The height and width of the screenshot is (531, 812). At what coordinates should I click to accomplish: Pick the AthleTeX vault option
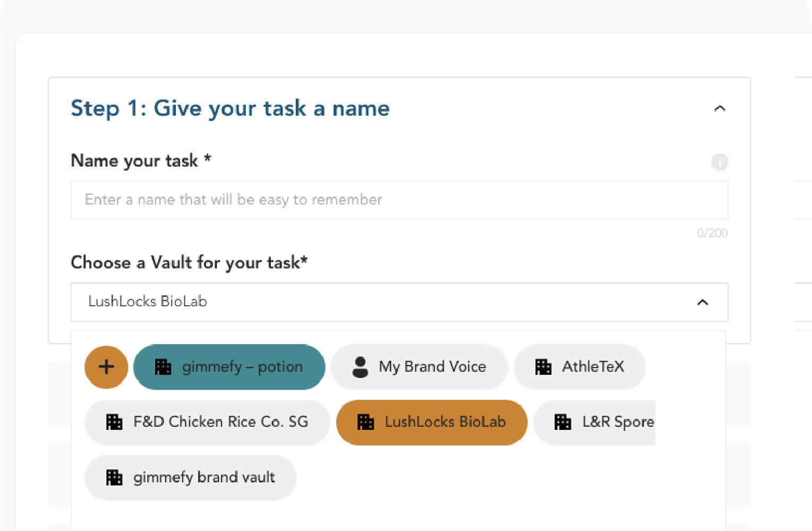click(579, 367)
